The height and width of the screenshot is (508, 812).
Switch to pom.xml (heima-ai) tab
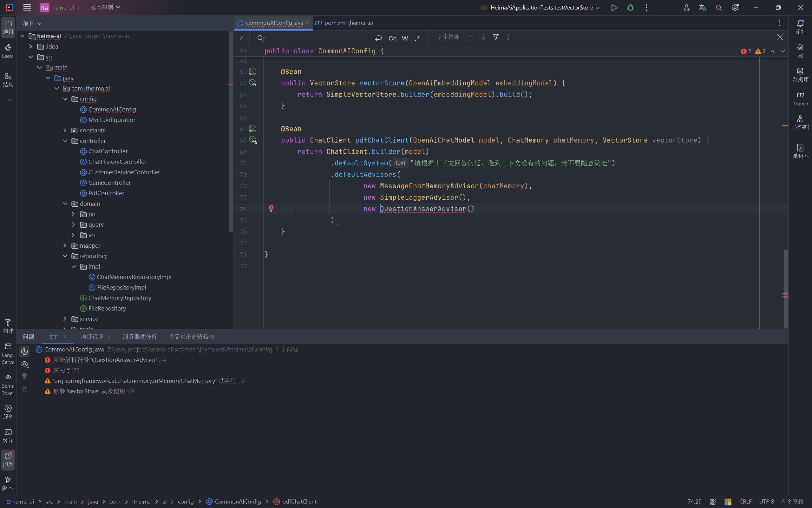coord(344,23)
